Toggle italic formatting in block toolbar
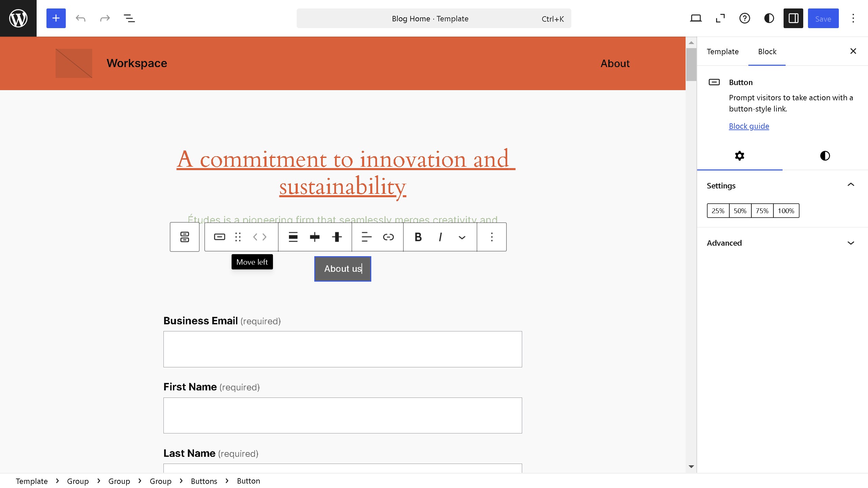Image resolution: width=868 pixels, height=488 pixels. [x=440, y=237]
